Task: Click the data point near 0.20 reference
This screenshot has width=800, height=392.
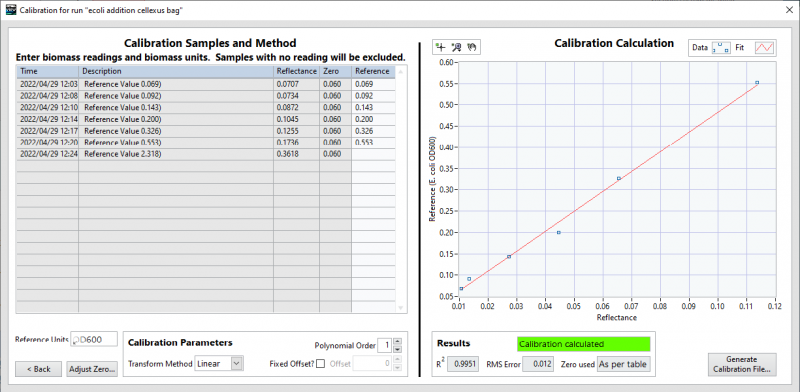Action: tap(559, 232)
